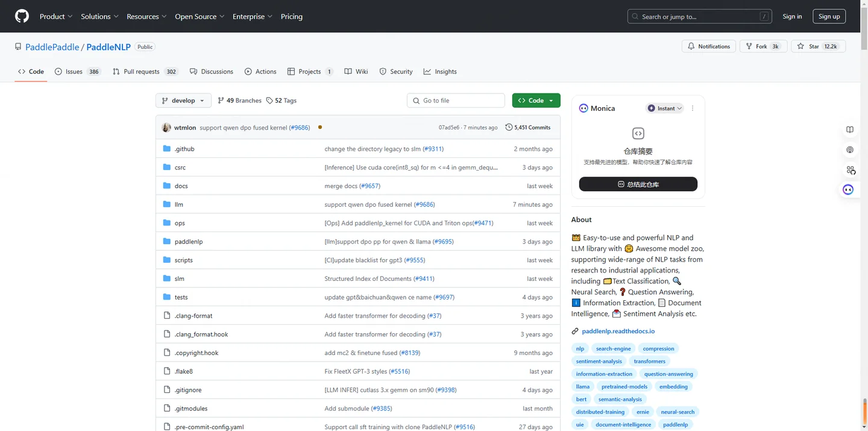Open the Security tab
Screen dimensions: 868x431
[x=396, y=72]
